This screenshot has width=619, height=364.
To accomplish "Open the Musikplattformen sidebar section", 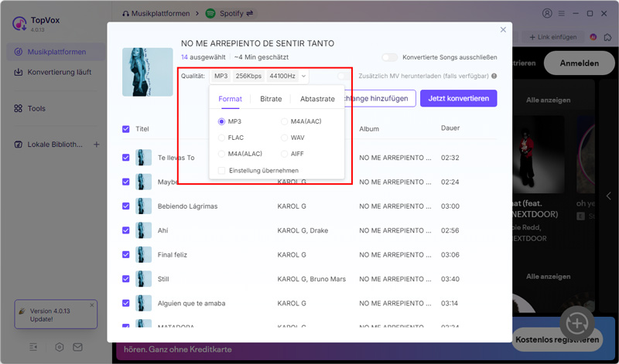I will click(x=56, y=52).
